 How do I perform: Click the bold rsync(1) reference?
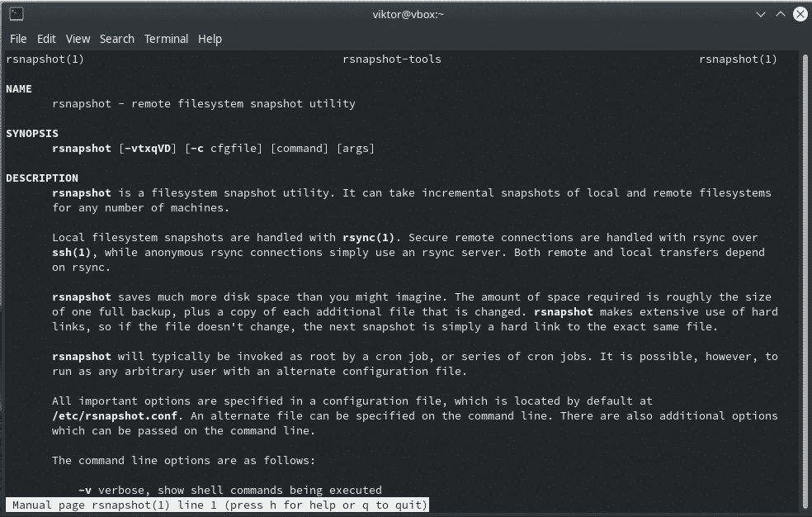click(x=368, y=237)
